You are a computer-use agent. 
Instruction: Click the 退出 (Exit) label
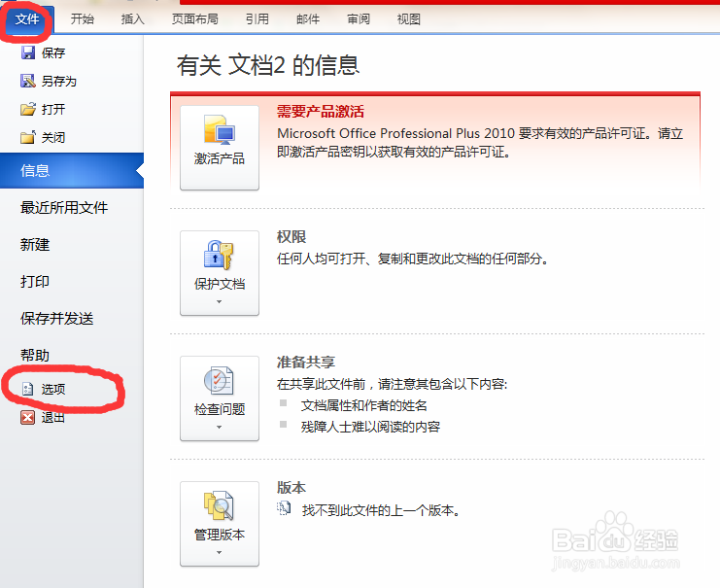pyautogui.click(x=53, y=417)
